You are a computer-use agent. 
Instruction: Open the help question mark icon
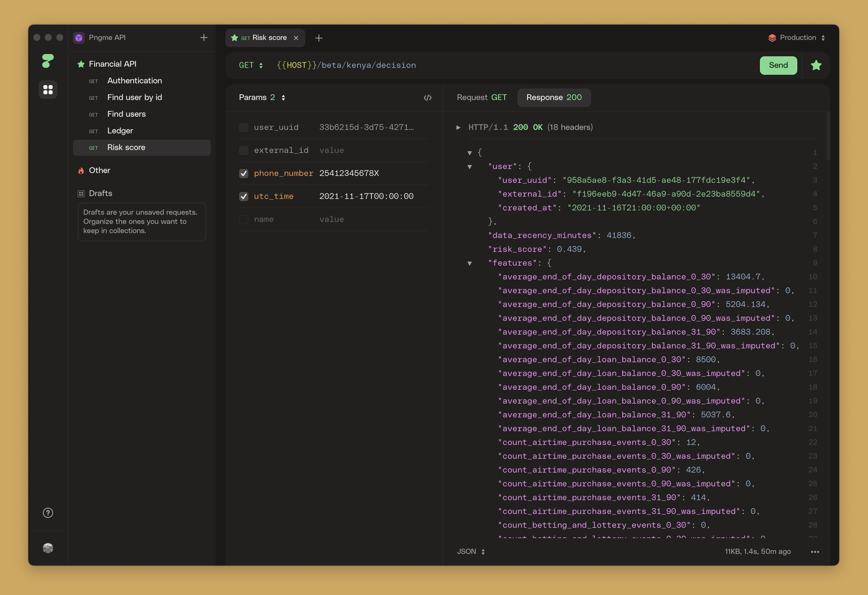coord(48,513)
